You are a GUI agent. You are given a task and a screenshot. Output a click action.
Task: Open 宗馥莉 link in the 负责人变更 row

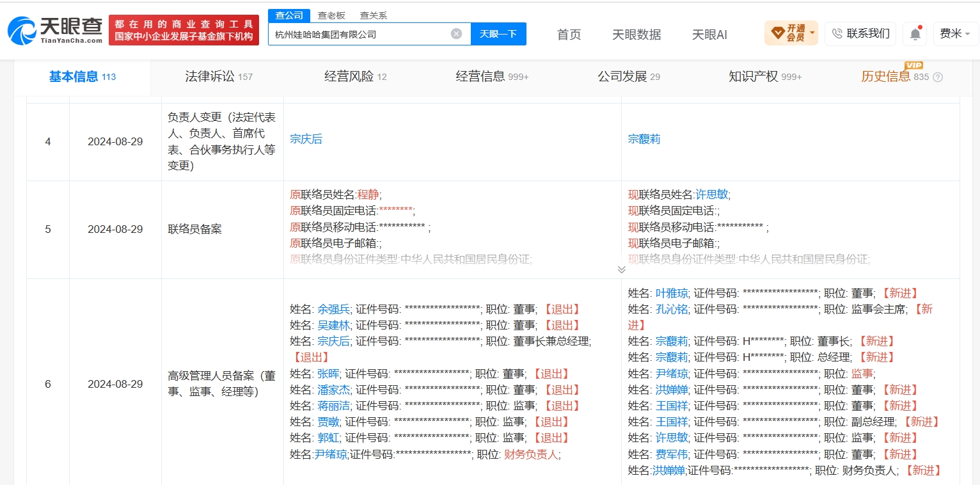pyautogui.click(x=644, y=139)
